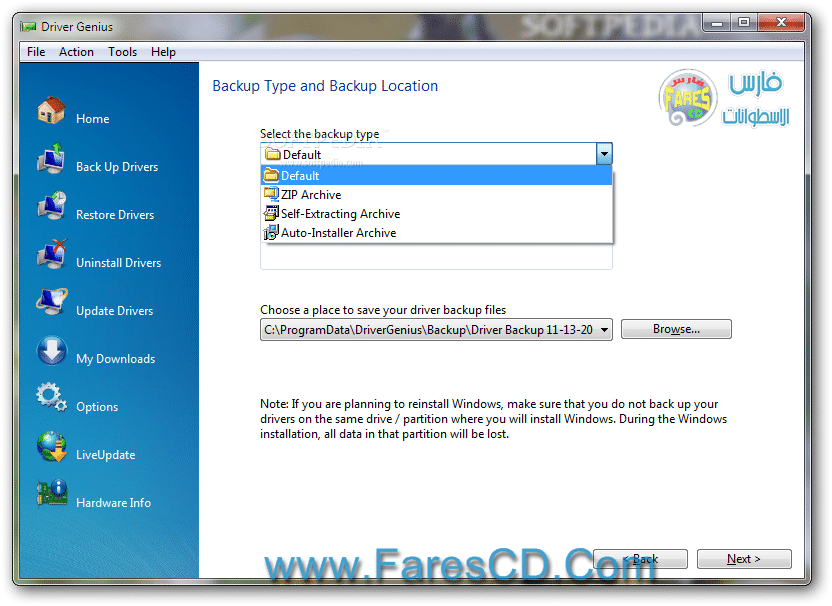
Task: Maximize the Driver Genius window
Action: click(744, 23)
